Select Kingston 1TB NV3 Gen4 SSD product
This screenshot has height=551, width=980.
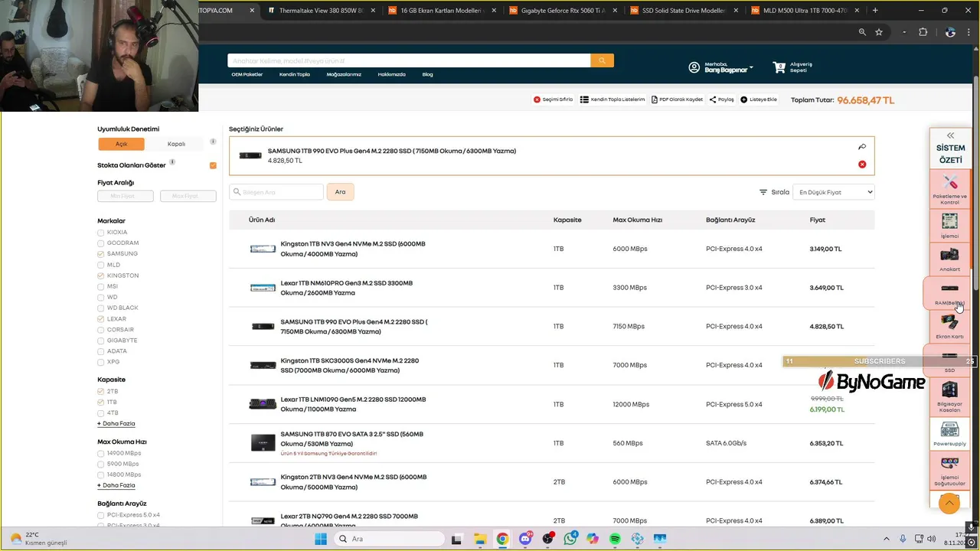click(x=353, y=249)
